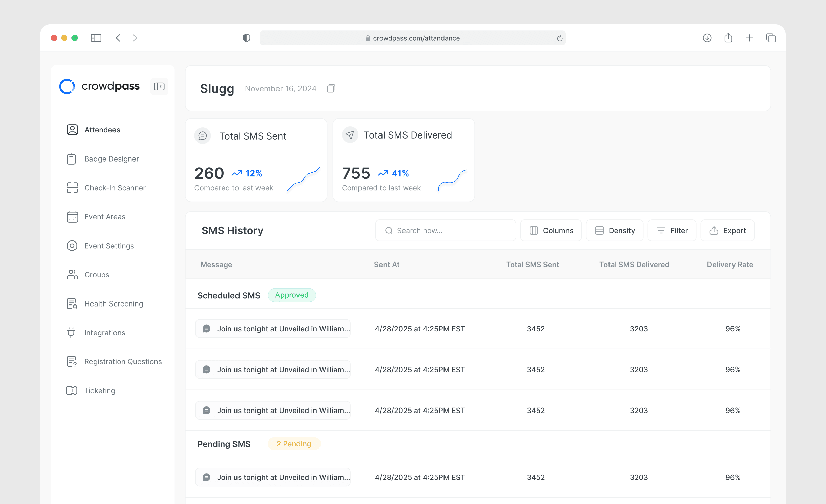Open the Filter options
The width and height of the screenshot is (826, 504).
coord(672,231)
